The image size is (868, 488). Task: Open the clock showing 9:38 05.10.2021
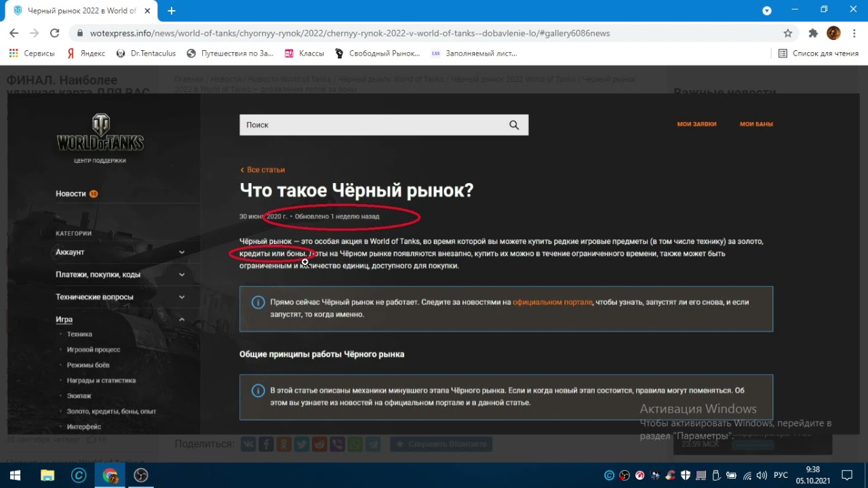812,475
